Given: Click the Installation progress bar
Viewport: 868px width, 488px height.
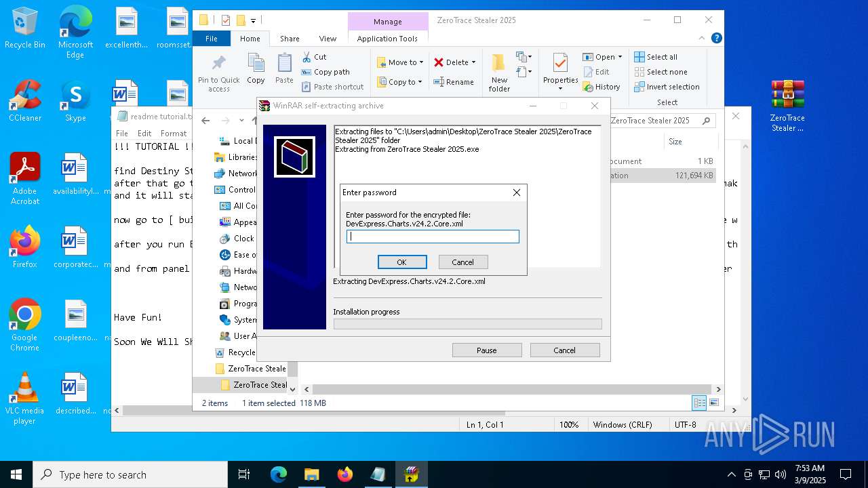Looking at the screenshot, I should [467, 324].
